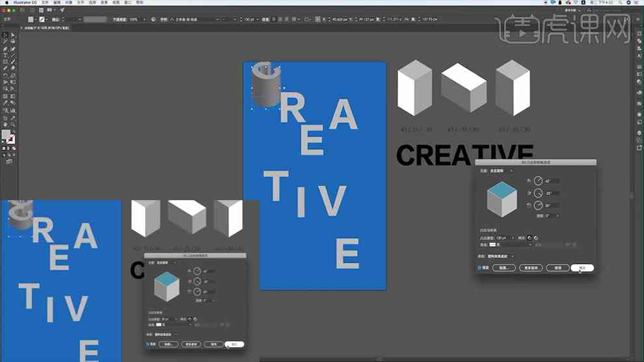Select the Pen tool
The width and height of the screenshot is (644, 362).
pos(5,49)
